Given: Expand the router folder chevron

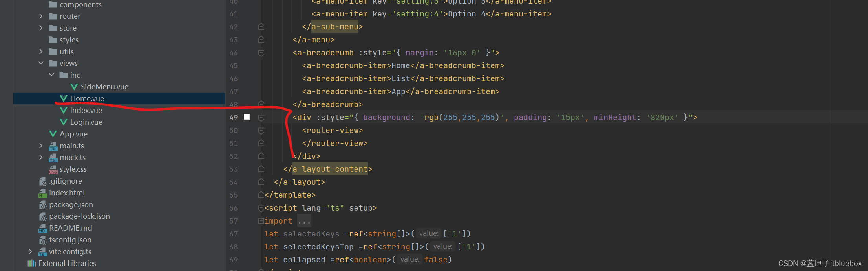Looking at the screenshot, I should click(x=41, y=16).
